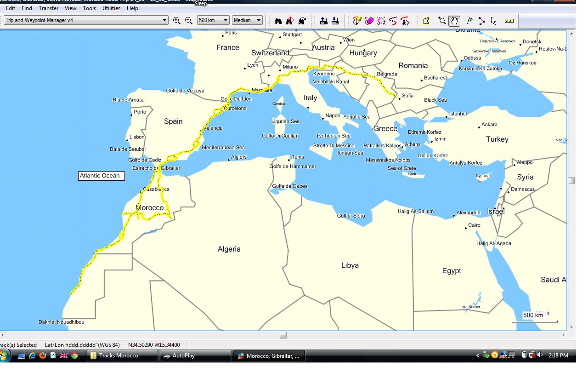Click the map scroll left arrow
This screenshot has width=588, height=368.
click(3, 335)
